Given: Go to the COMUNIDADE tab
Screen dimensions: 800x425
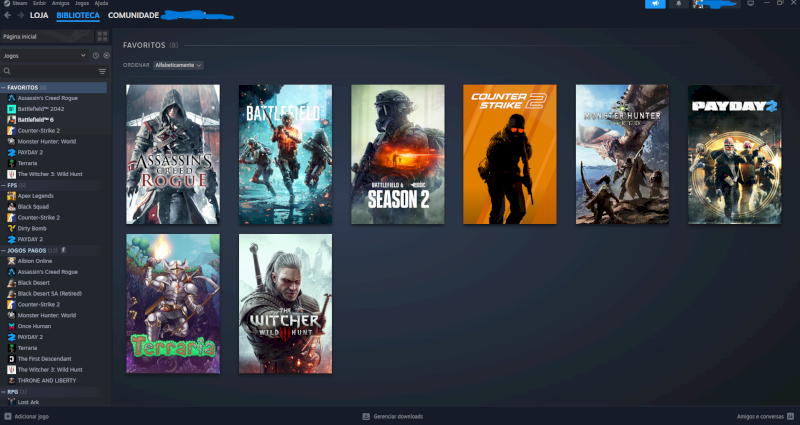Looking at the screenshot, I should (x=133, y=15).
